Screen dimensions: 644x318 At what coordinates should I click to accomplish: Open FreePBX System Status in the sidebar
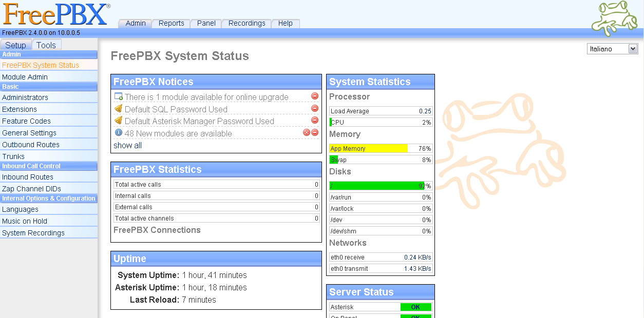[49, 65]
